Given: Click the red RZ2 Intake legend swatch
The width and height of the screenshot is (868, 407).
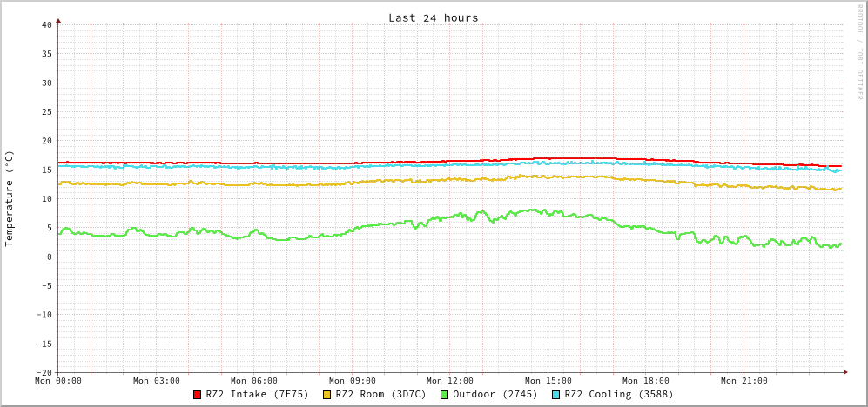Looking at the screenshot, I should (198, 395).
